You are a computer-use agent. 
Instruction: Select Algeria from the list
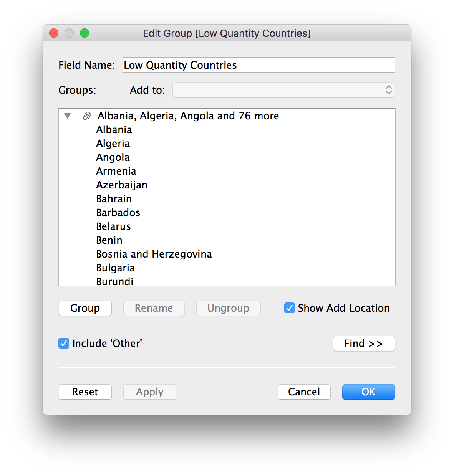point(113,144)
